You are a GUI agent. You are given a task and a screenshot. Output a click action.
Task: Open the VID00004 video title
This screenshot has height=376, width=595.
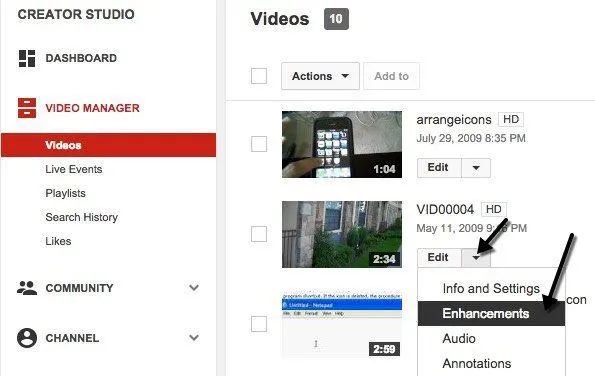[445, 209]
